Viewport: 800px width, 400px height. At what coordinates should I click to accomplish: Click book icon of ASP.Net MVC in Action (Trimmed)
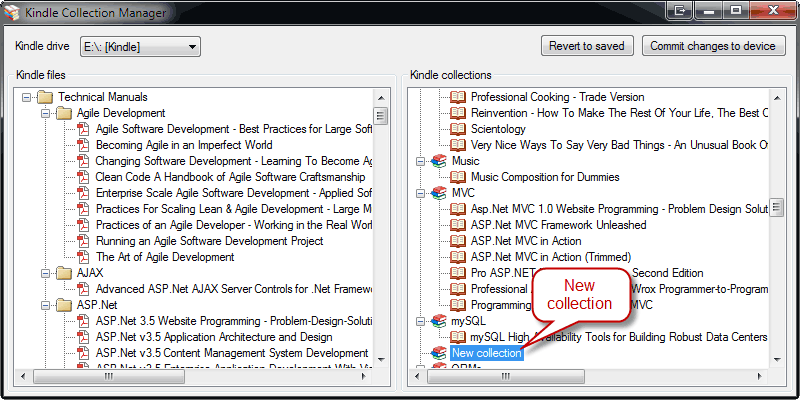458,257
